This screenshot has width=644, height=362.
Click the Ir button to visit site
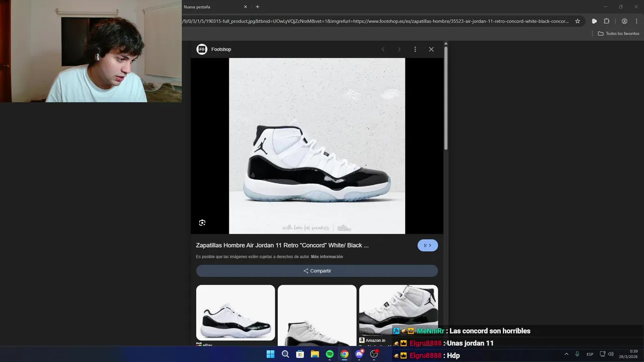click(x=428, y=245)
